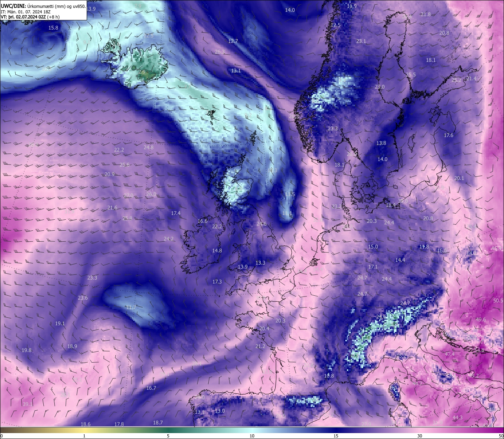
Task: Select the 'IT: Mán. 01. 07. 2024 18Z' line
Action: point(25,12)
